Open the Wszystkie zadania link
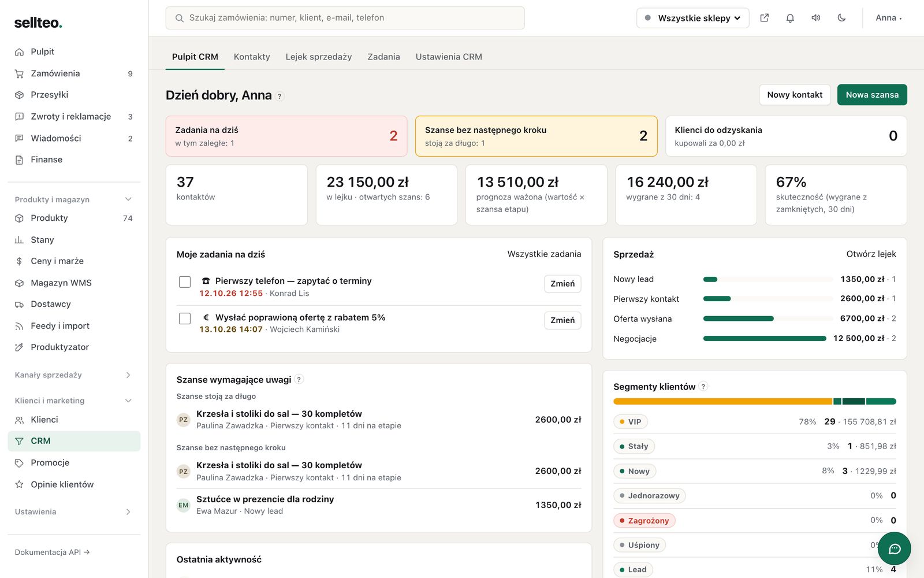The image size is (924, 578). 544,254
